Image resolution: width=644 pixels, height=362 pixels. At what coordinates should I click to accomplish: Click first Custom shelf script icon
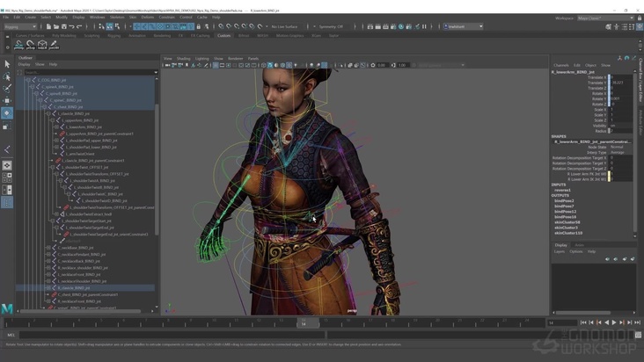click(x=18, y=45)
